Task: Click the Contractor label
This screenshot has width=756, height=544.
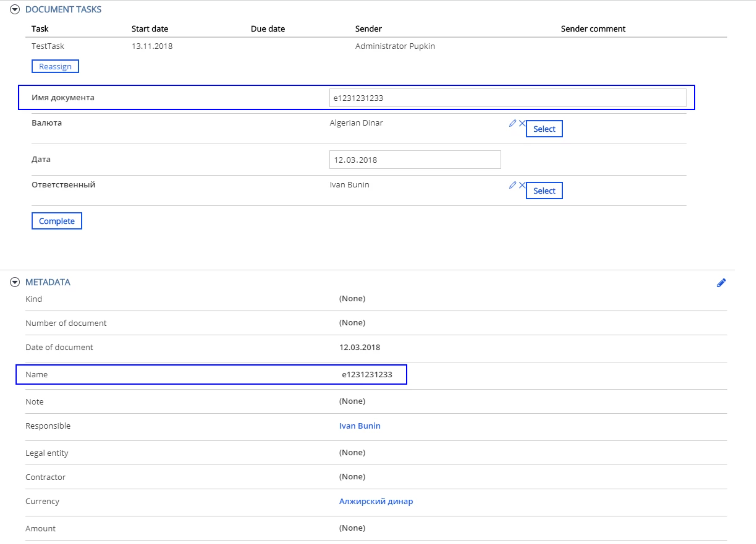Action: (45, 477)
